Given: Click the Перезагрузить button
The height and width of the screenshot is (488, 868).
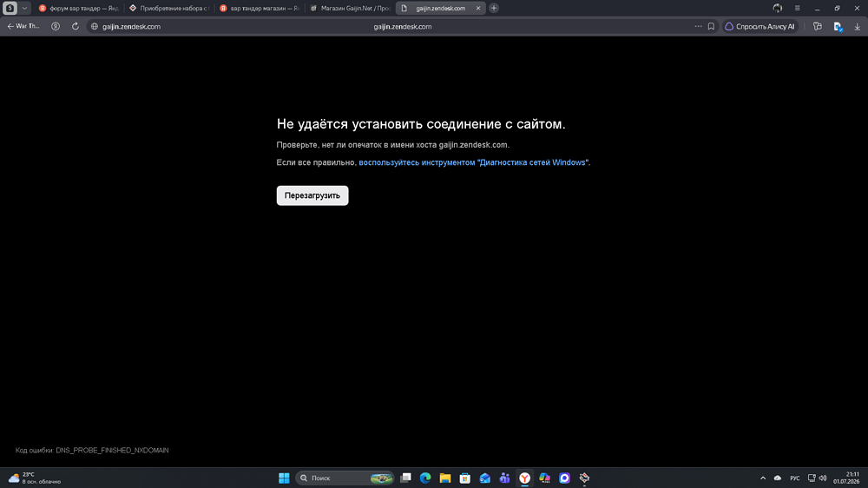Looking at the screenshot, I should point(312,195).
